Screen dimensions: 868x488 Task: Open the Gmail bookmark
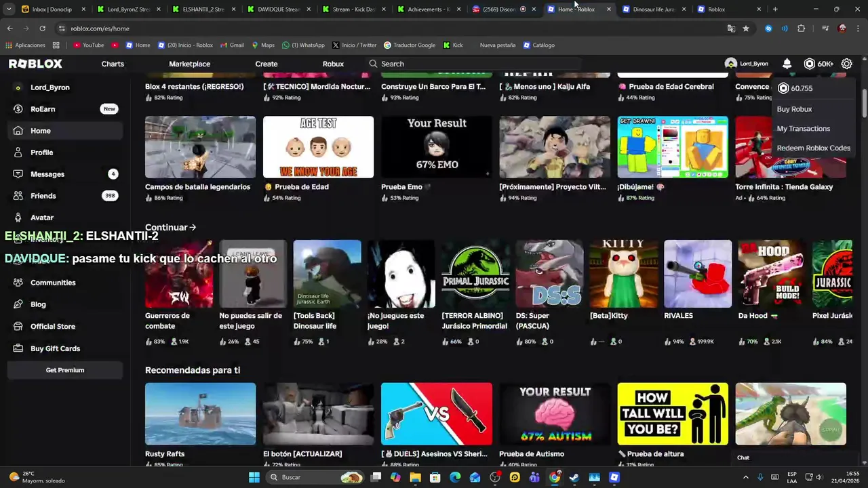coord(232,45)
